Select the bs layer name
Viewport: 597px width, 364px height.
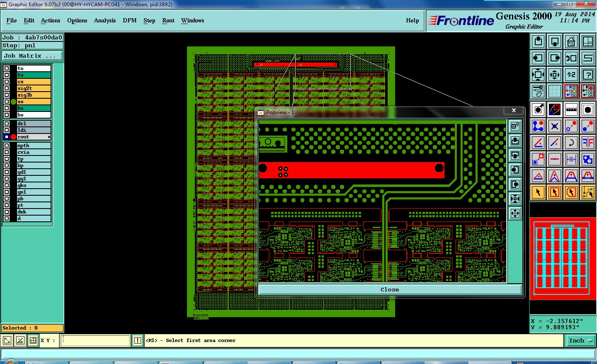tap(34, 108)
